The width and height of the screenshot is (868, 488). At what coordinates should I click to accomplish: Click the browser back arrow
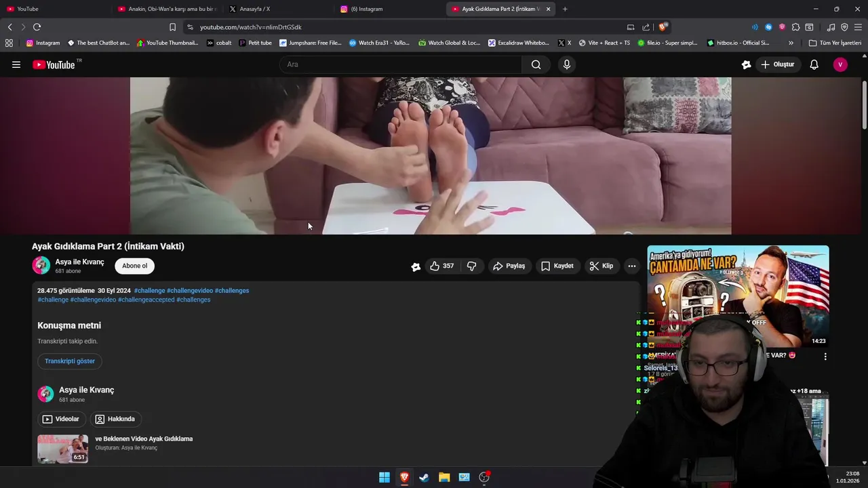9,27
